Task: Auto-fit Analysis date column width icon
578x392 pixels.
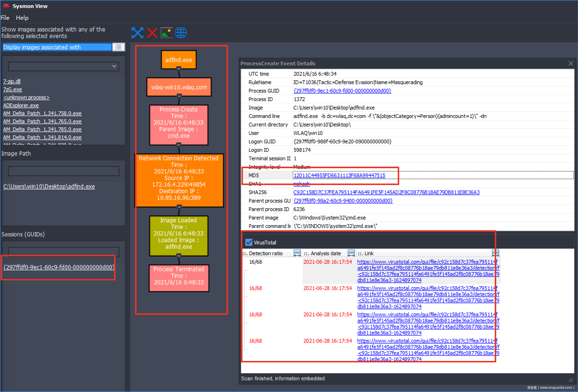Action: [x=351, y=253]
